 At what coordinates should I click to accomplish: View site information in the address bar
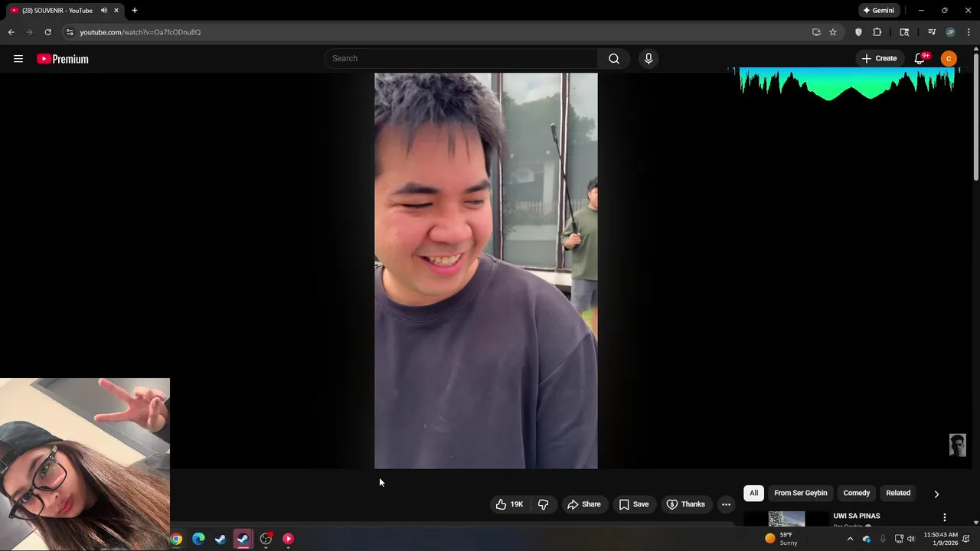click(70, 32)
